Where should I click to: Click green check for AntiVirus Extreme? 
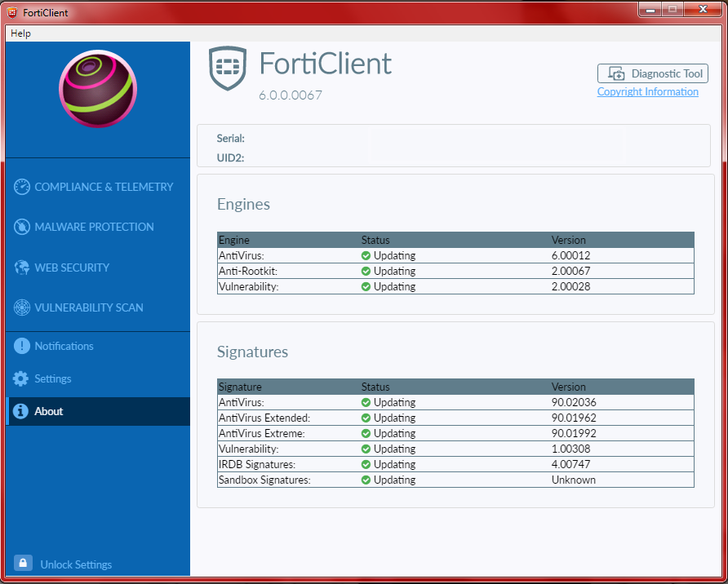pyautogui.click(x=366, y=433)
